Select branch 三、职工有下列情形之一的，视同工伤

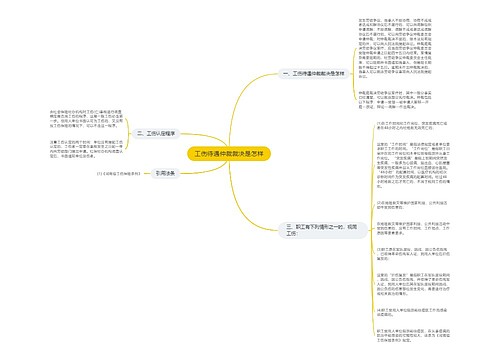pos(322,230)
